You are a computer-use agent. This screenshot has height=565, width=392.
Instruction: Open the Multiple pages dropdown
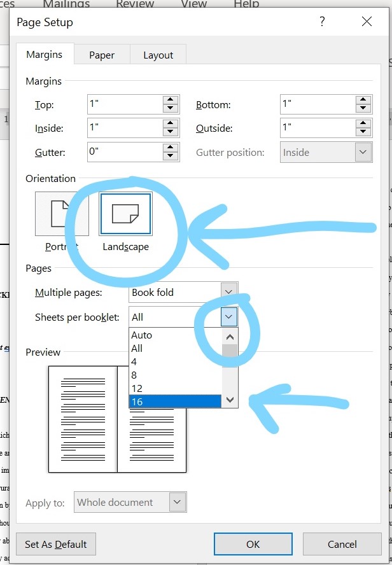click(230, 292)
